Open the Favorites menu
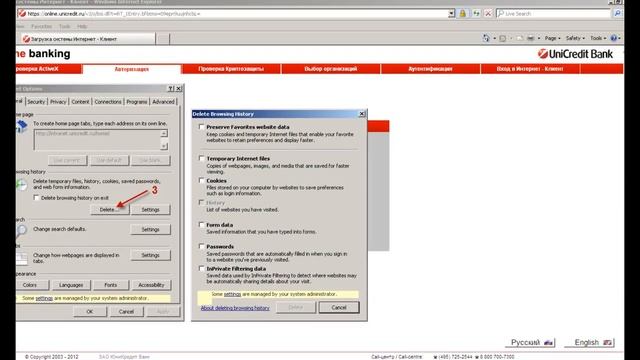Image resolution: width=640 pixels, height=360 pixels. pyautogui.click(x=41, y=27)
